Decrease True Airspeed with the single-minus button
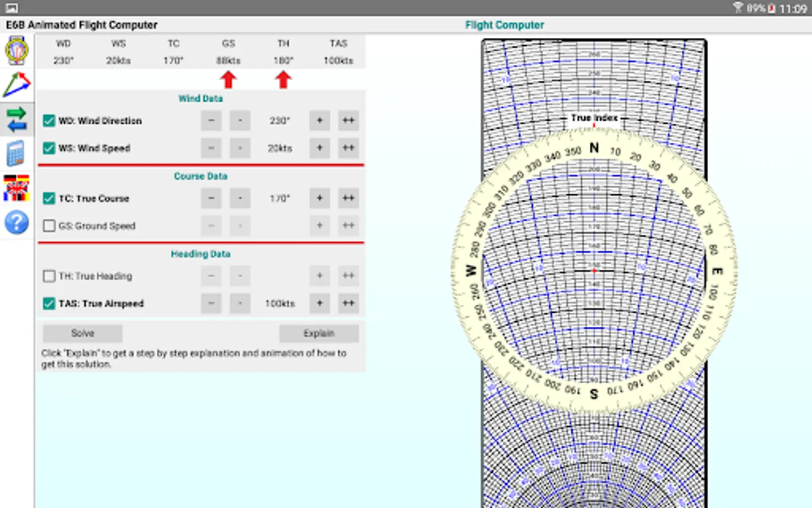The image size is (812, 508). (x=240, y=303)
